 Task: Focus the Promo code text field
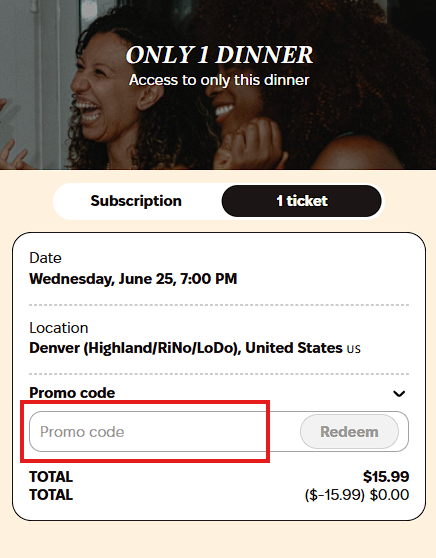coord(164,432)
